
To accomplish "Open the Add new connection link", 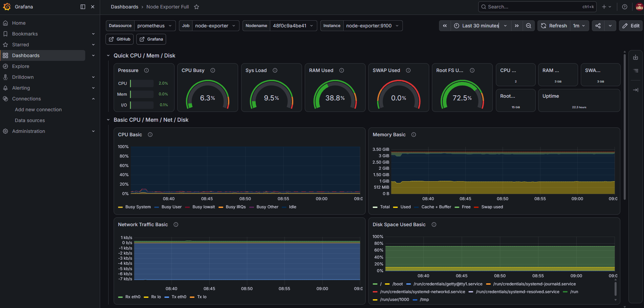I will [38, 110].
